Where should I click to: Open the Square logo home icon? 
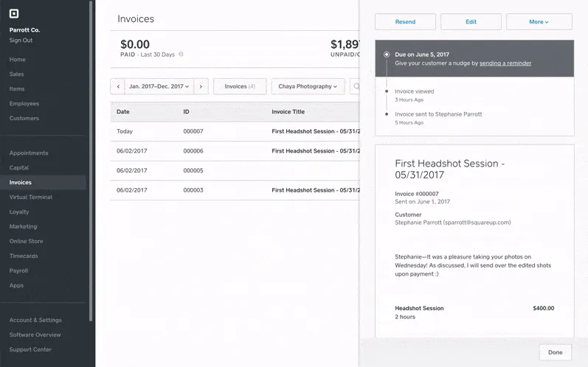[14, 14]
